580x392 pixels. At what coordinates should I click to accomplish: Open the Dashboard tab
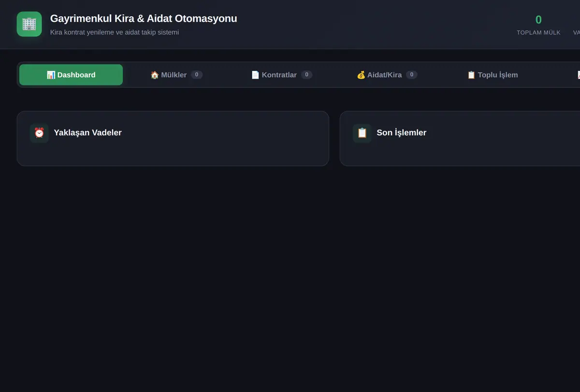coord(71,75)
